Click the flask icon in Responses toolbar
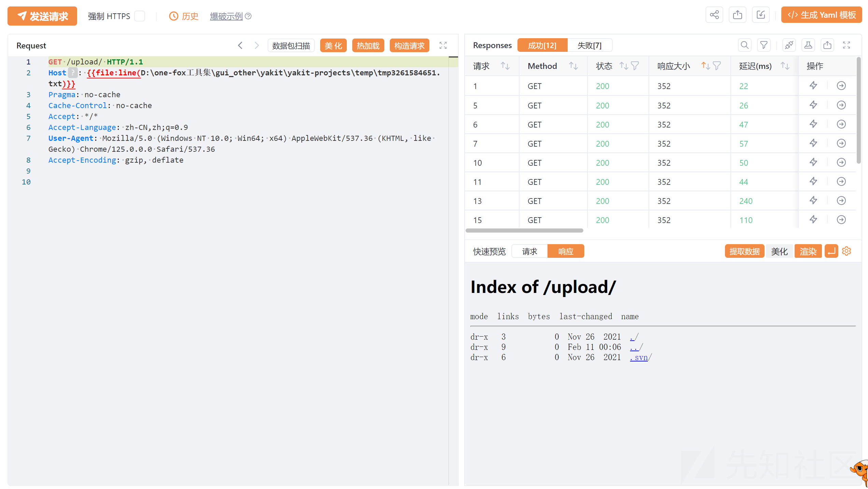The image size is (868, 489). click(808, 45)
